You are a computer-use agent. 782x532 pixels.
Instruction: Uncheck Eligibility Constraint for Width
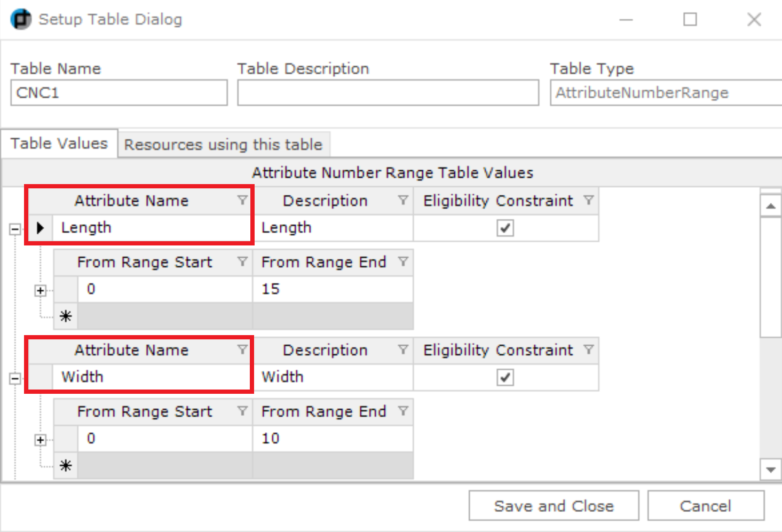point(505,377)
